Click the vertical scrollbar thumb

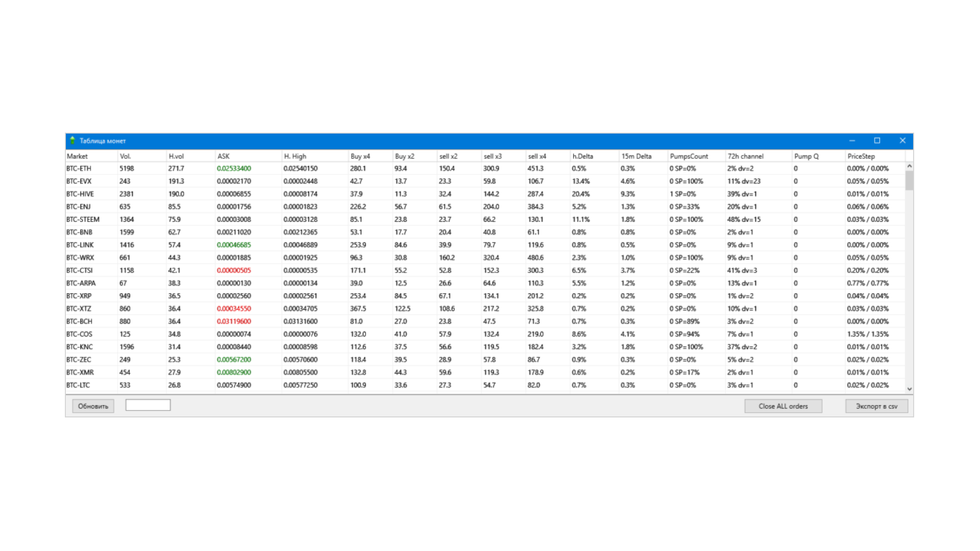point(909,180)
